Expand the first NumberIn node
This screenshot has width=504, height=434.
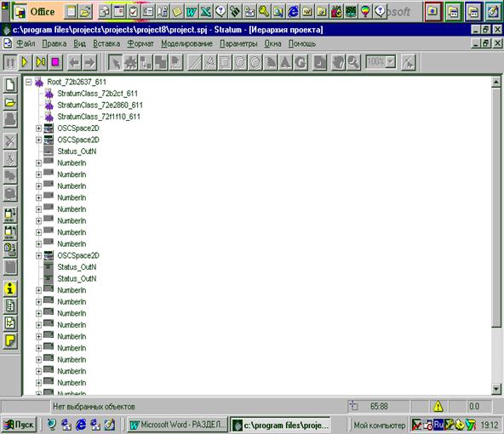pyautogui.click(x=38, y=163)
